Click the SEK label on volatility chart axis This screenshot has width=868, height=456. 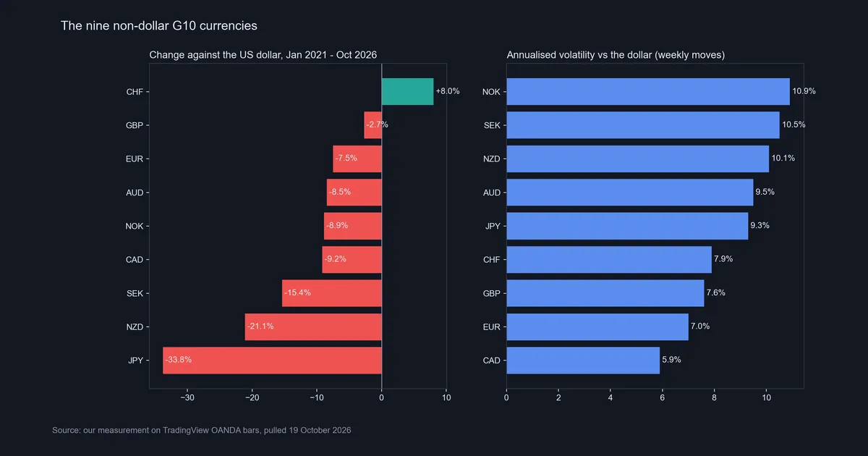pos(491,125)
